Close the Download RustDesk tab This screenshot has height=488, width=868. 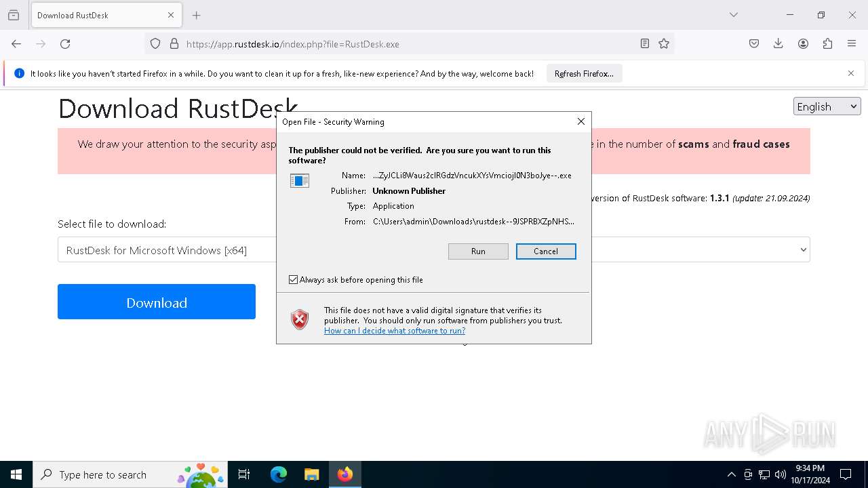[x=171, y=15]
